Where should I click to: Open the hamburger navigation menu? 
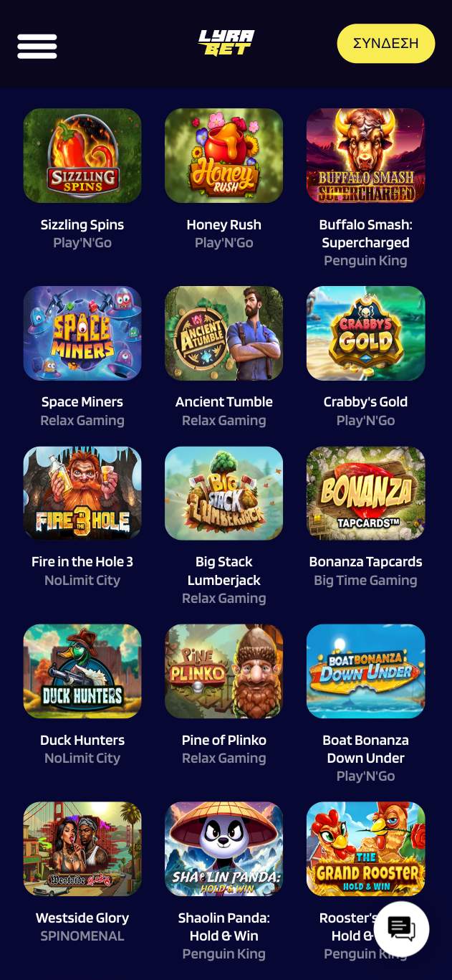point(37,46)
